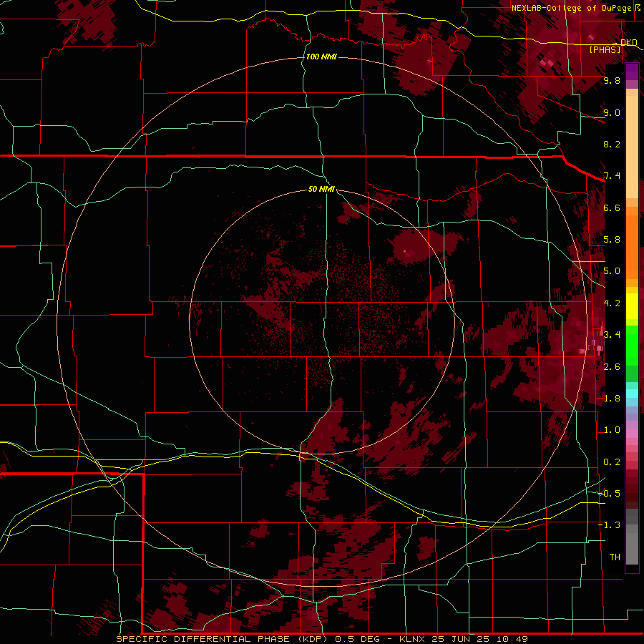Click the 2.6 scale value
The width and height of the screenshot is (644, 644).
(x=612, y=367)
